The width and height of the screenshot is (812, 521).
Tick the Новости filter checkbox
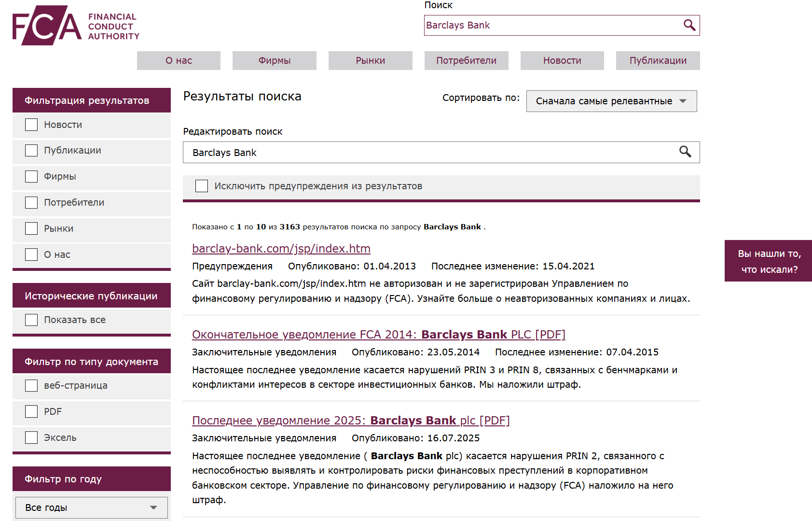31,125
